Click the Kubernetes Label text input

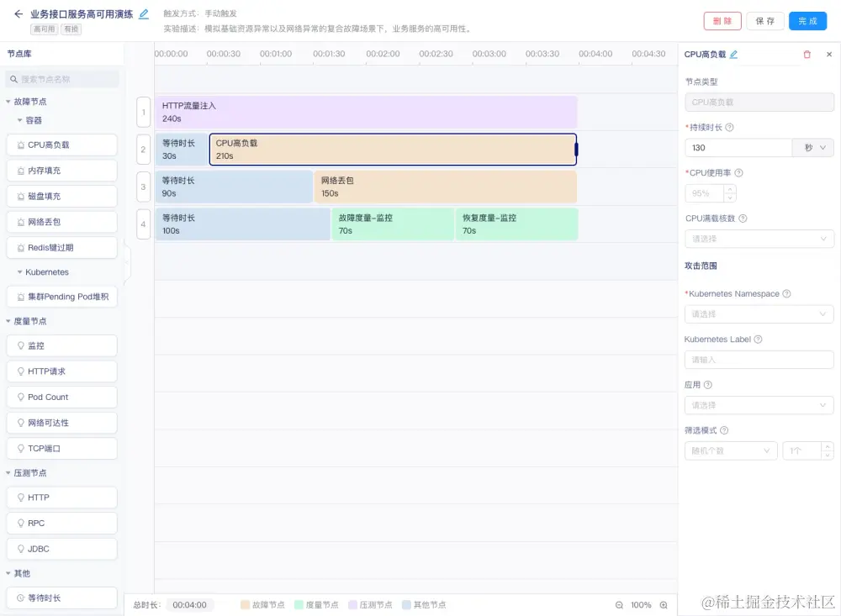tap(759, 360)
